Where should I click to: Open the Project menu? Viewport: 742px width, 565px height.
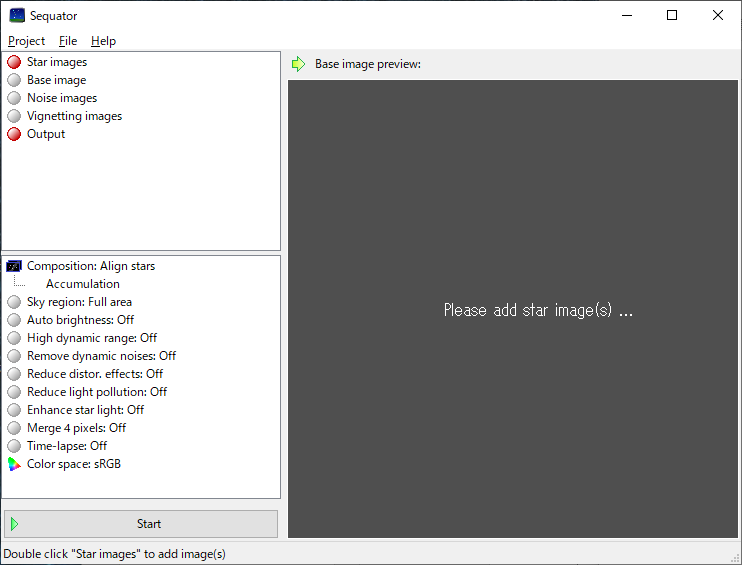click(26, 41)
